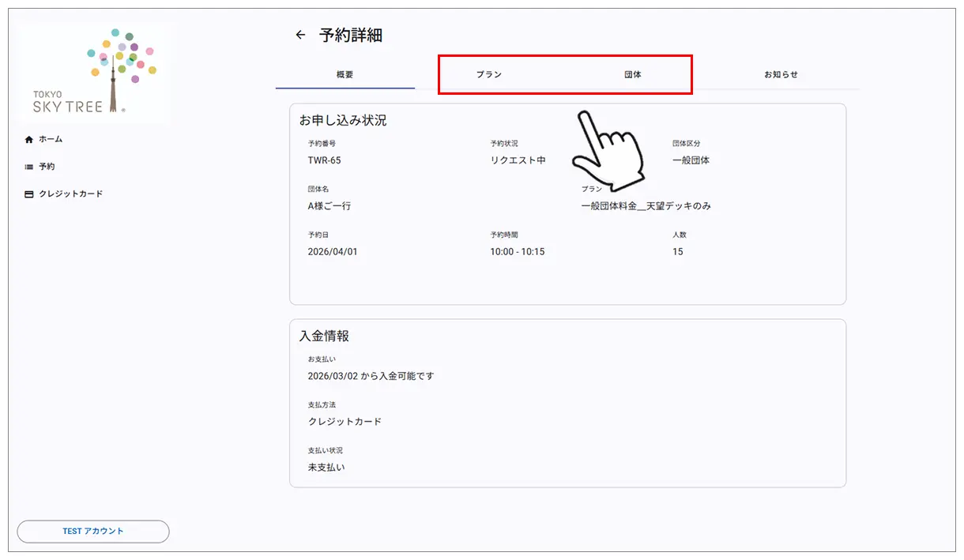
Task: Click the TEST アカウント button
Action: (93, 531)
